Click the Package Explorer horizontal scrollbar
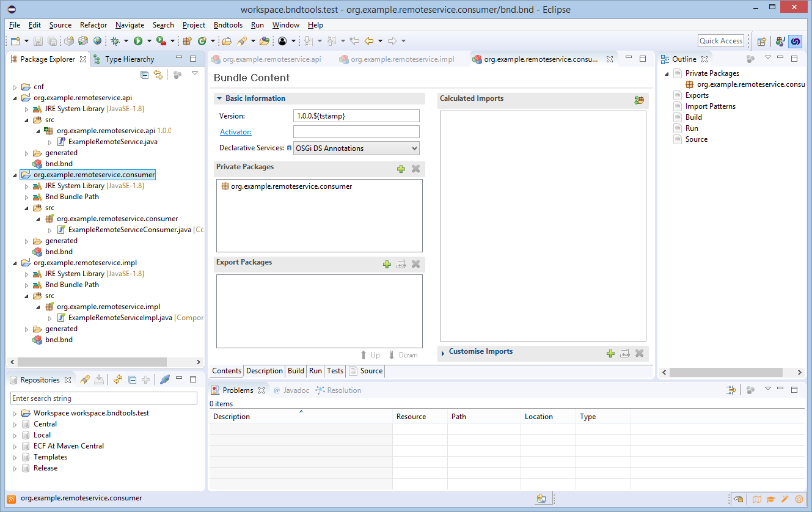Viewport: 812px width, 512px height. coord(92,362)
